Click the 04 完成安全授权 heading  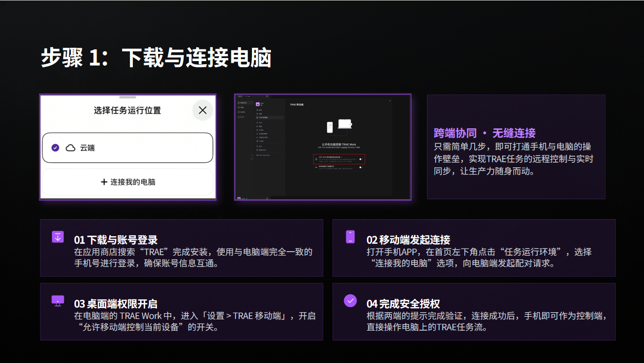(x=403, y=304)
